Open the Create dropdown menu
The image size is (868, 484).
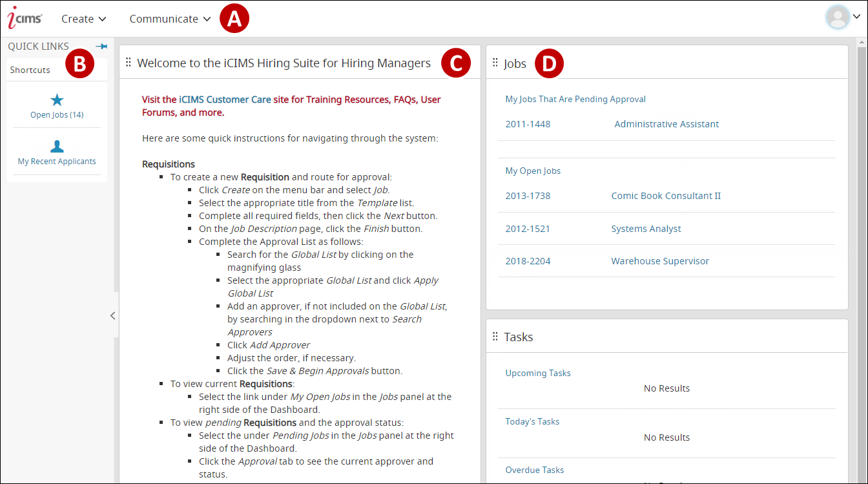point(83,19)
